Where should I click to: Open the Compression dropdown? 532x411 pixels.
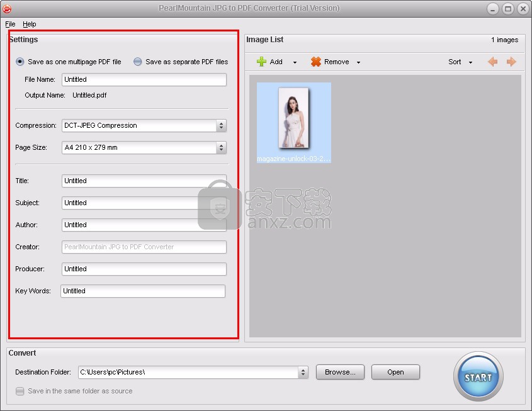[x=221, y=125]
